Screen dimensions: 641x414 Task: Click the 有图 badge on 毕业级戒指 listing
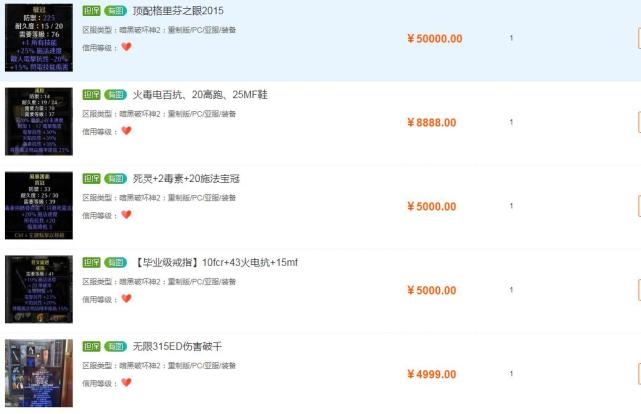coord(115,262)
